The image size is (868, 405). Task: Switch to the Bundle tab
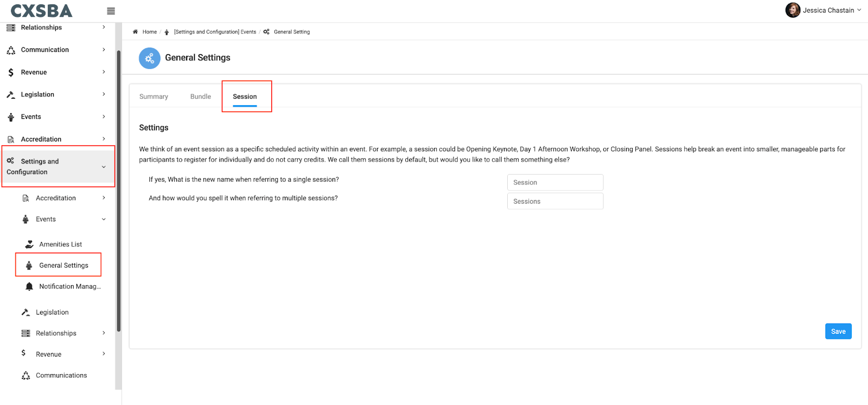click(x=201, y=97)
